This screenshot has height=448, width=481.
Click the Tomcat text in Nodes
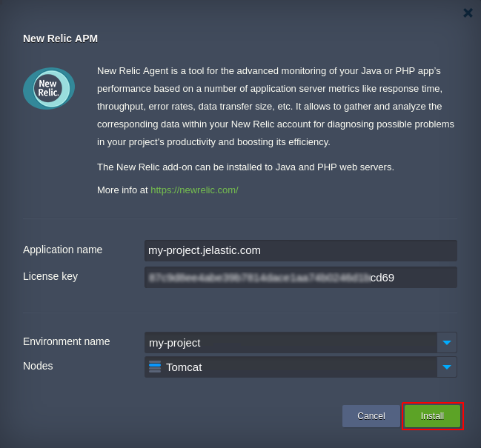(x=184, y=367)
